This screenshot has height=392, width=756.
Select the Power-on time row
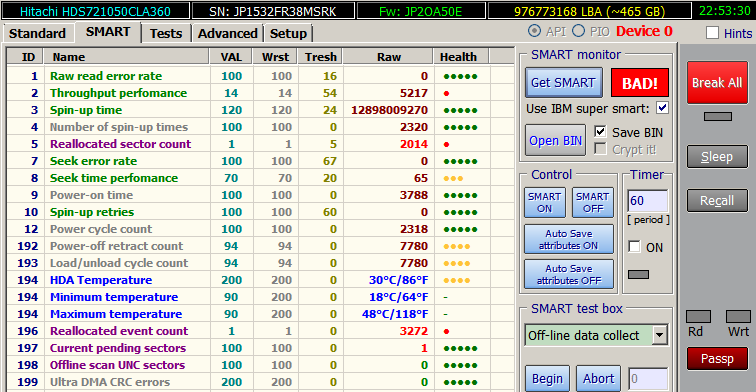(x=260, y=195)
